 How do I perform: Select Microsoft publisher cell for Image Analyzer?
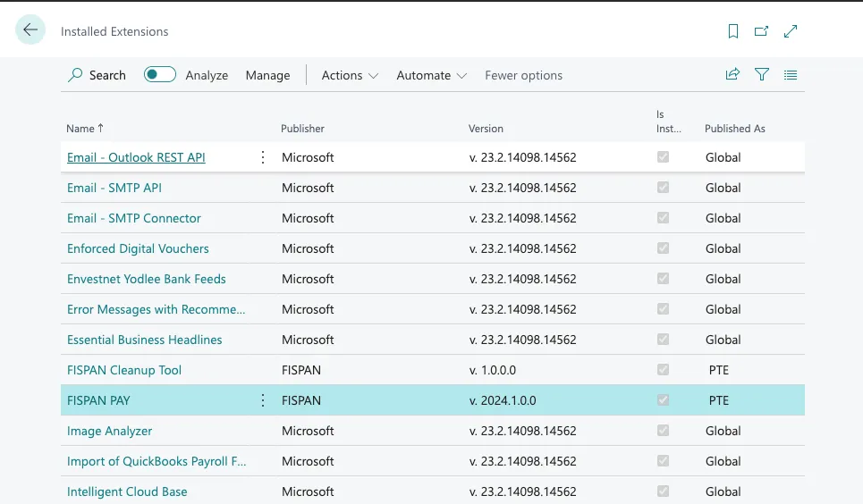[x=308, y=431]
